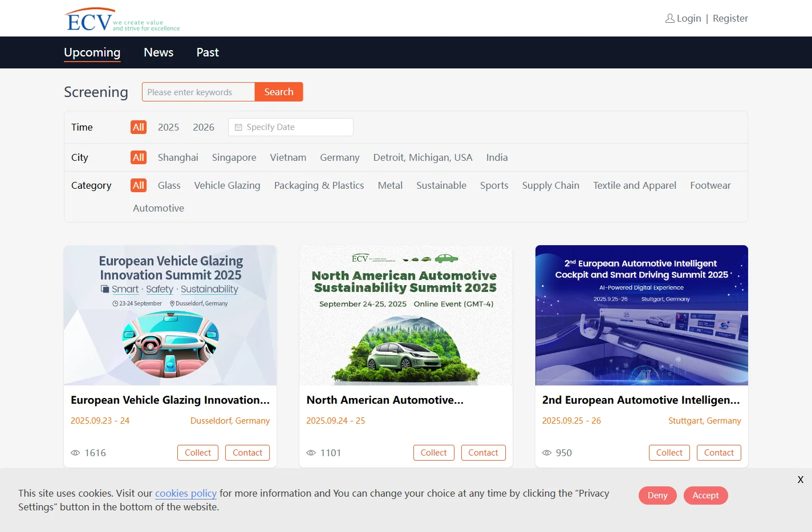Click the eye icon next to 950 views
The height and width of the screenshot is (532, 812).
click(547, 453)
